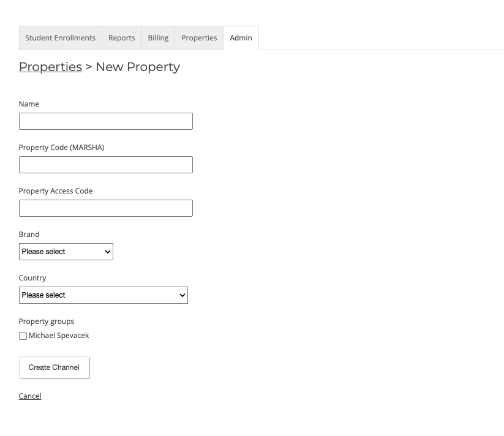Go to the Billing tab

tap(158, 38)
